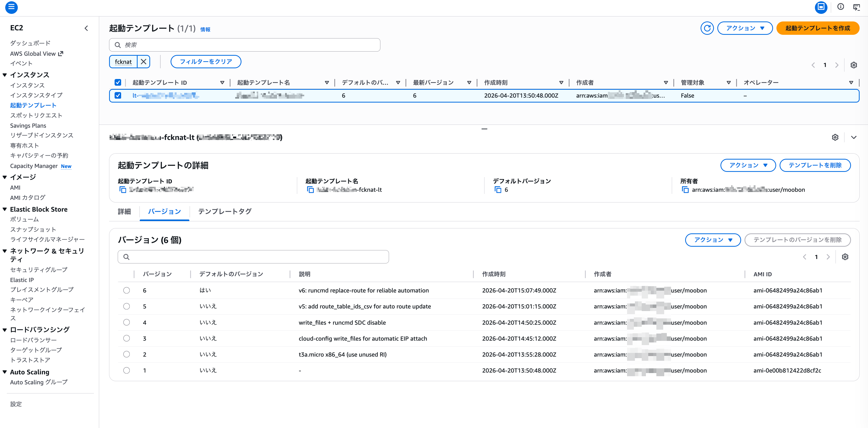Collapse ネットワーク & セキュリティ sidebar section
The width and height of the screenshot is (868, 428).
click(5, 251)
